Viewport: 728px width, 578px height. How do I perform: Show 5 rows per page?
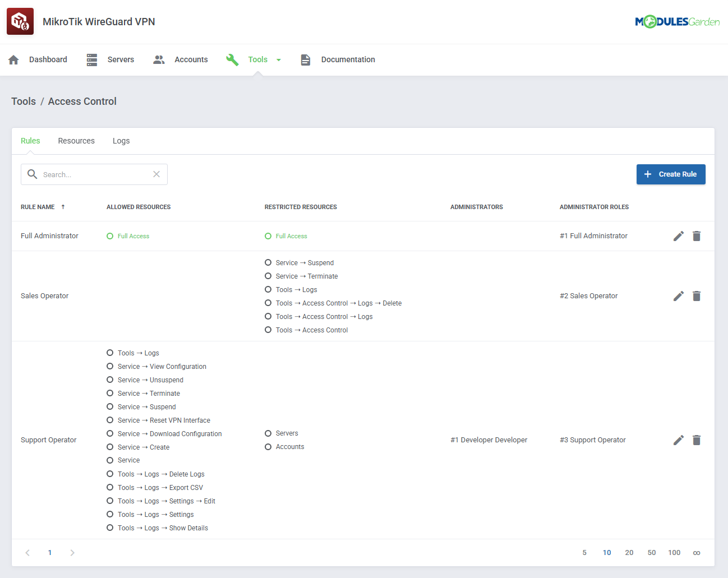coord(584,553)
